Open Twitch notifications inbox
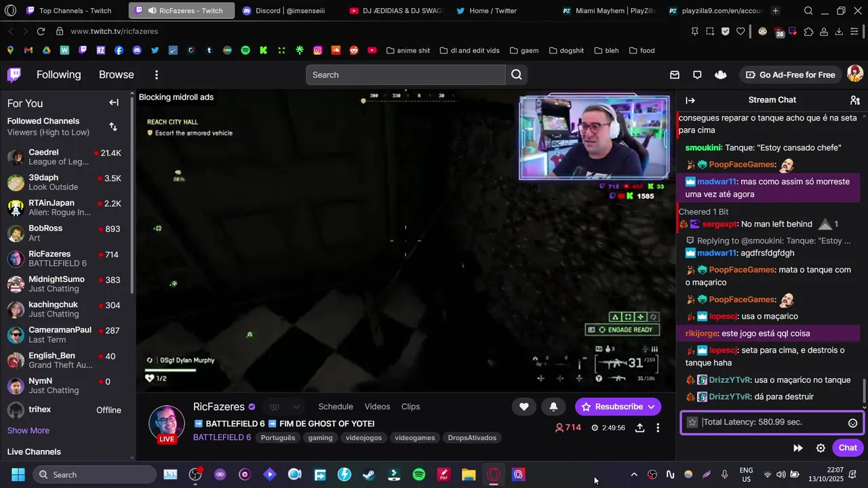Image resolution: width=868 pixels, height=488 pixels. (675, 75)
